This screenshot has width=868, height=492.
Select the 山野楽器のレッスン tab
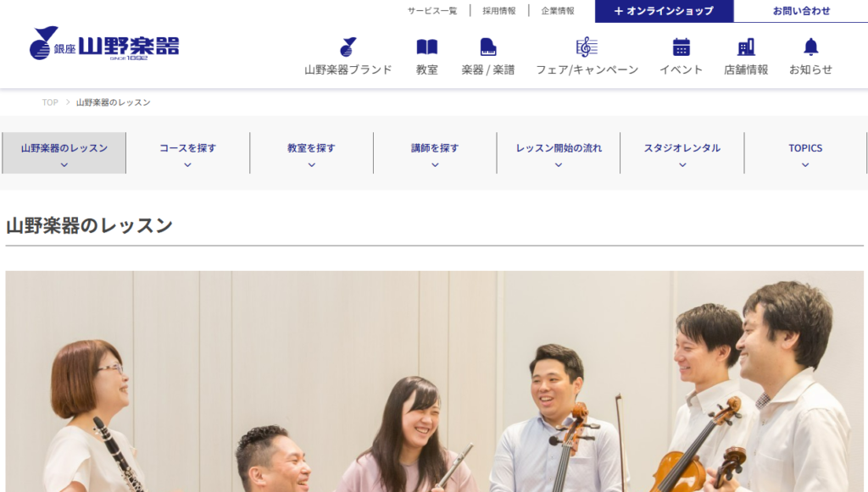[x=64, y=153]
